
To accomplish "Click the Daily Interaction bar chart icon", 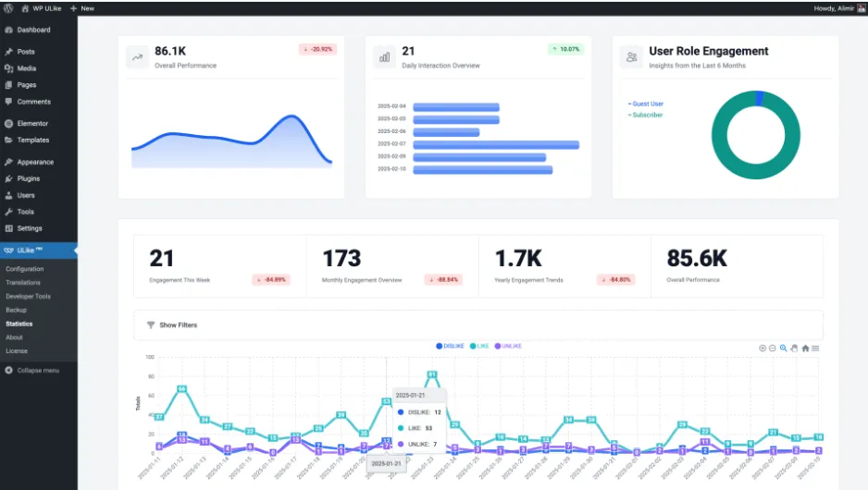I will coord(384,57).
